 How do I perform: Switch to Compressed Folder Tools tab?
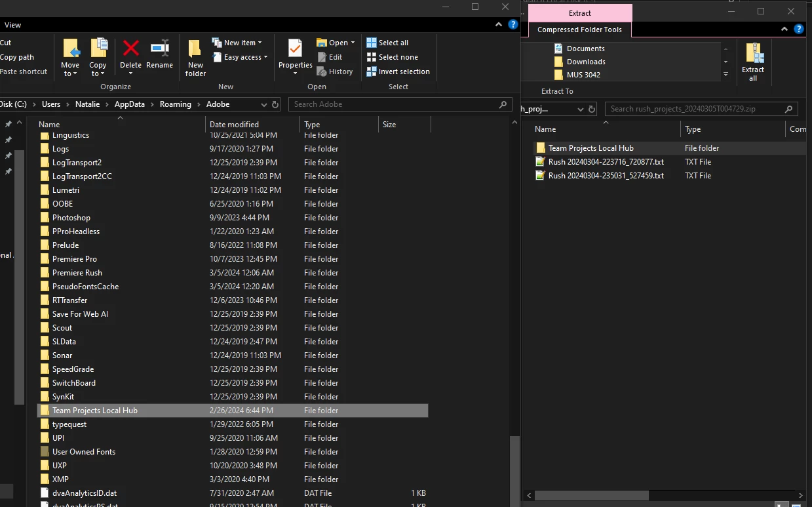pyautogui.click(x=579, y=30)
